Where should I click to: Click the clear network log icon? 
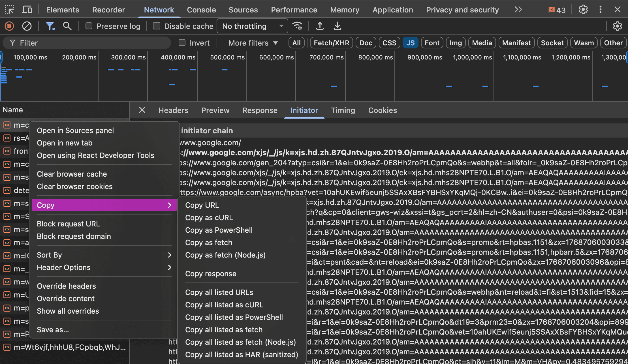27,26
